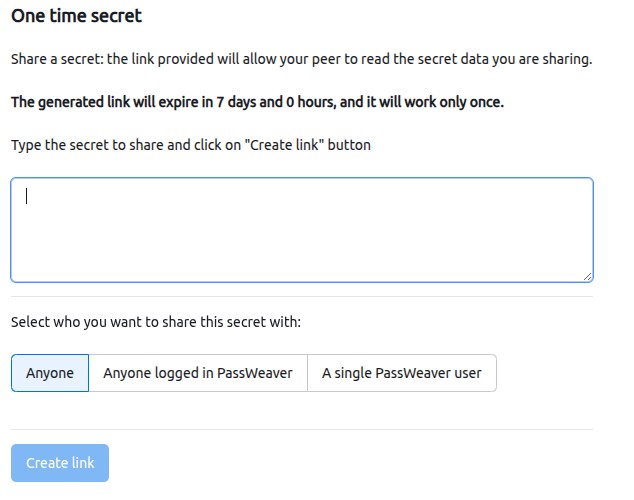Click the "Type the secret to share" instruction
Image resolution: width=634 pixels, height=500 pixels.
190,145
